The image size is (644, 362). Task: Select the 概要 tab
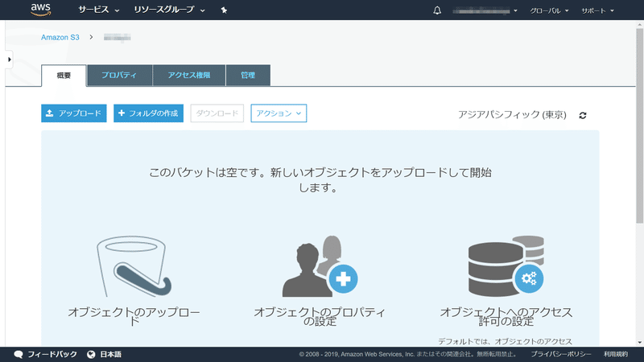[x=64, y=76]
